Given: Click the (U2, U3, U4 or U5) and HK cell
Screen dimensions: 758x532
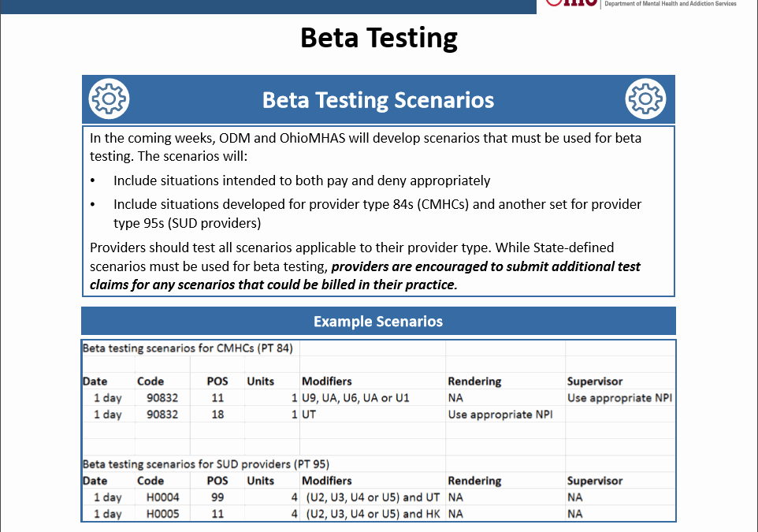Looking at the screenshot, I should click(371, 514).
